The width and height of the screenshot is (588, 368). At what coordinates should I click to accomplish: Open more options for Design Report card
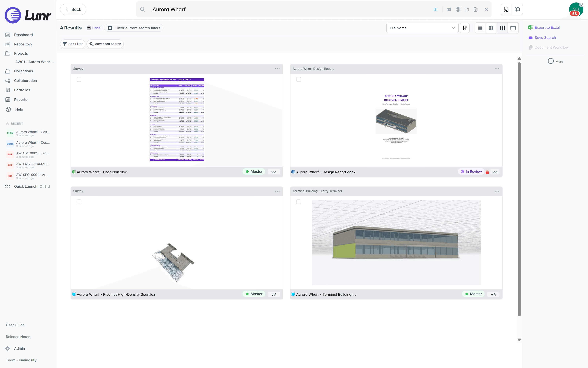click(497, 69)
